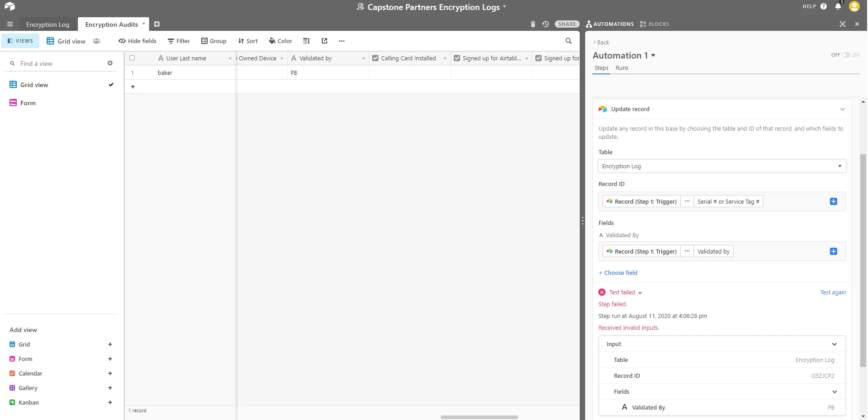This screenshot has height=420, width=868.
Task: Add a new Calendar view
Action: (110, 373)
